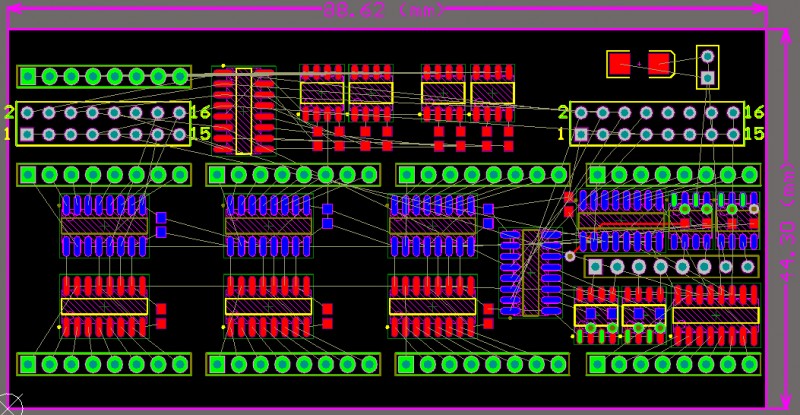Select the 44.30 mm height dimension text
800x415 pixels.
pyautogui.click(x=788, y=207)
